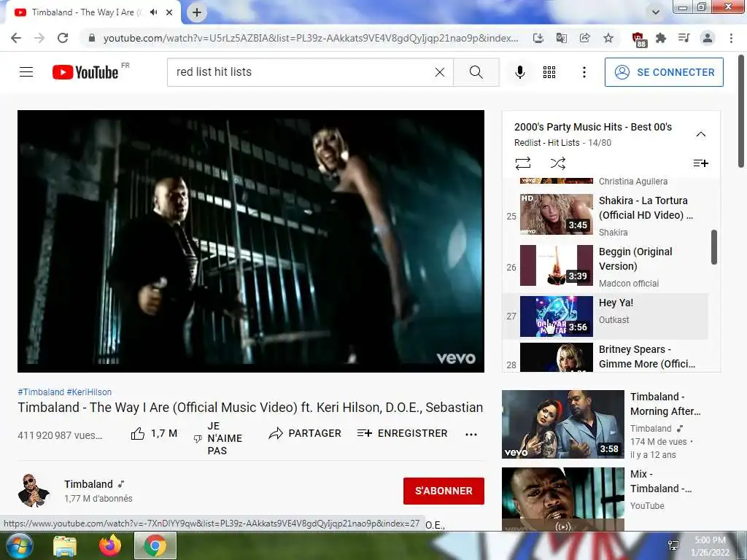Play Beggin (Original Version) playlist item

(x=606, y=266)
